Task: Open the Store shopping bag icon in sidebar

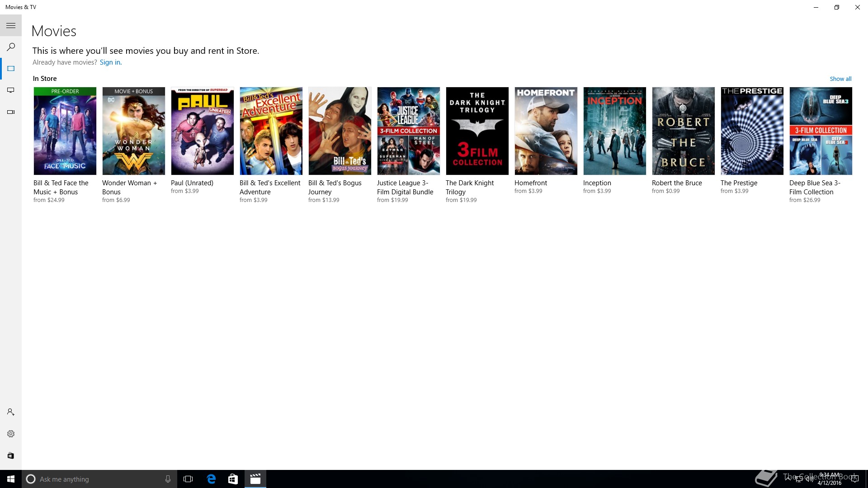Action: 11,455
